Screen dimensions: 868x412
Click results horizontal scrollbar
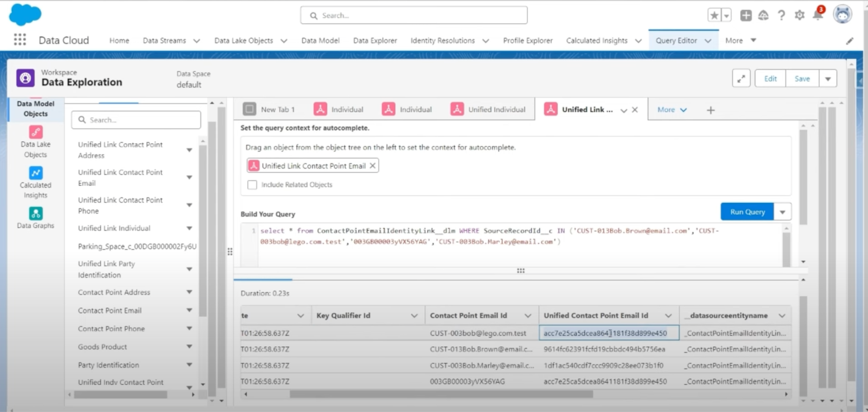441,394
